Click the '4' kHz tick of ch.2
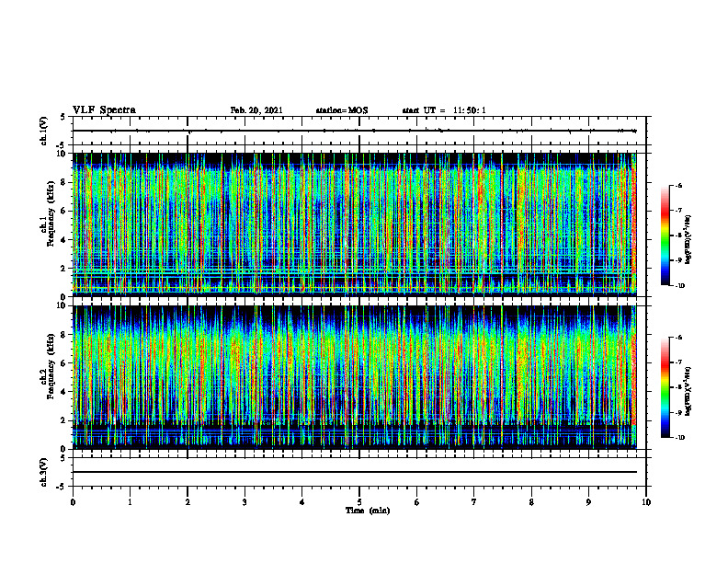 coord(64,392)
